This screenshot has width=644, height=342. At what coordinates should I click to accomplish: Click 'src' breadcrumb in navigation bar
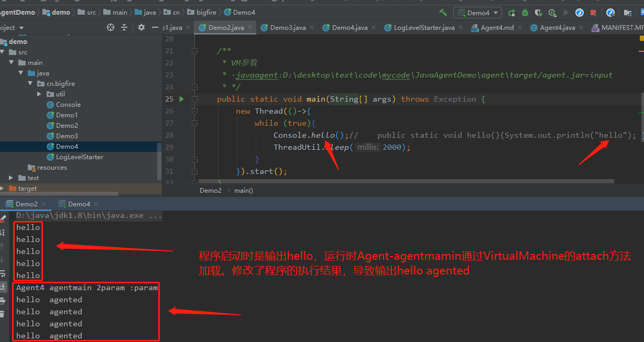click(x=87, y=13)
